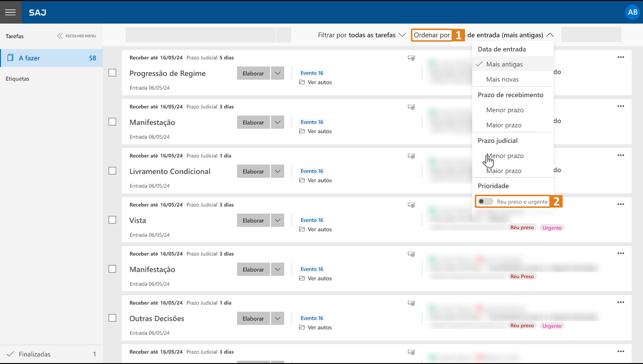This screenshot has height=364, width=643.
Task: Click the card icon on Manifestação task header
Action: [x=411, y=107]
